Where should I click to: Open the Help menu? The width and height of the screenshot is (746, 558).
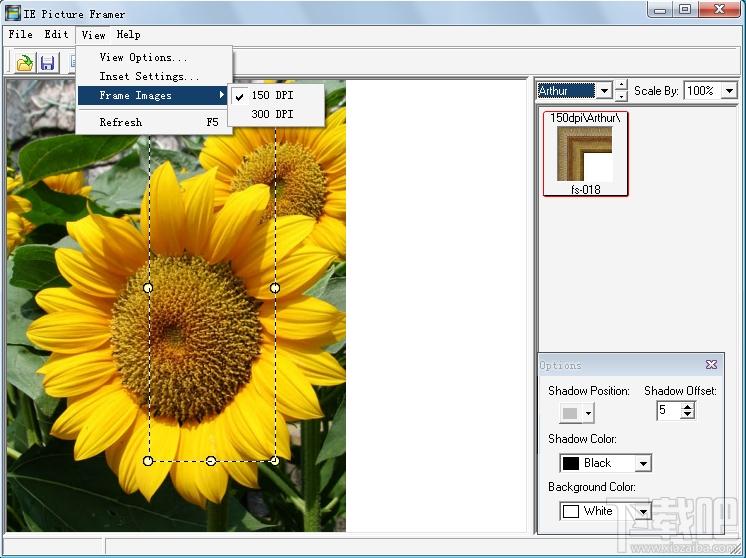click(x=128, y=34)
